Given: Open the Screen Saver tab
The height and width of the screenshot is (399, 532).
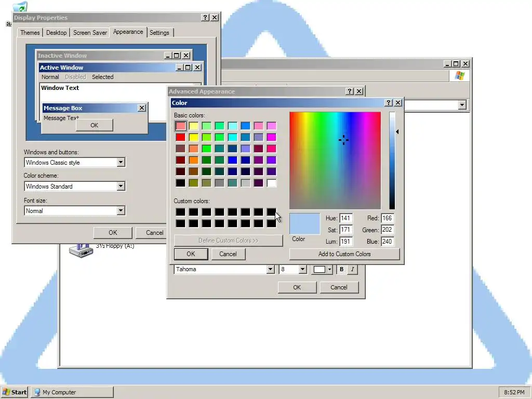Looking at the screenshot, I should pos(90,33).
